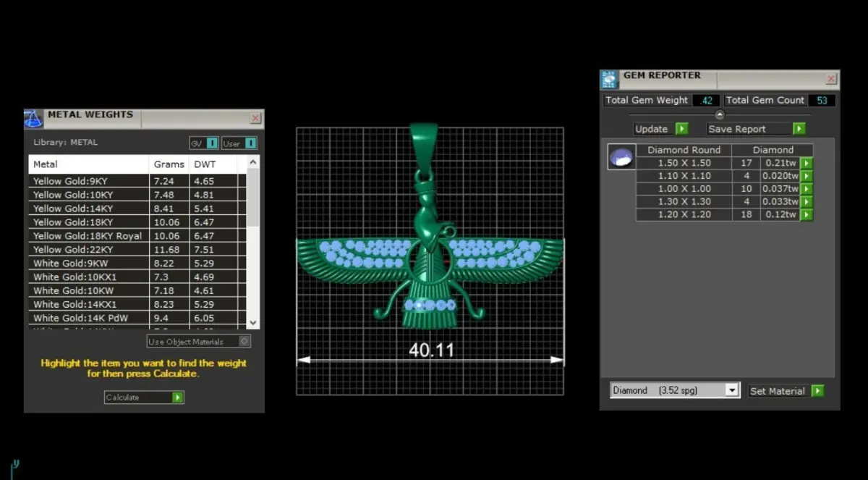Image resolution: width=868 pixels, height=480 pixels.
Task: Click the metal list scroll up arrow
Action: 252,163
